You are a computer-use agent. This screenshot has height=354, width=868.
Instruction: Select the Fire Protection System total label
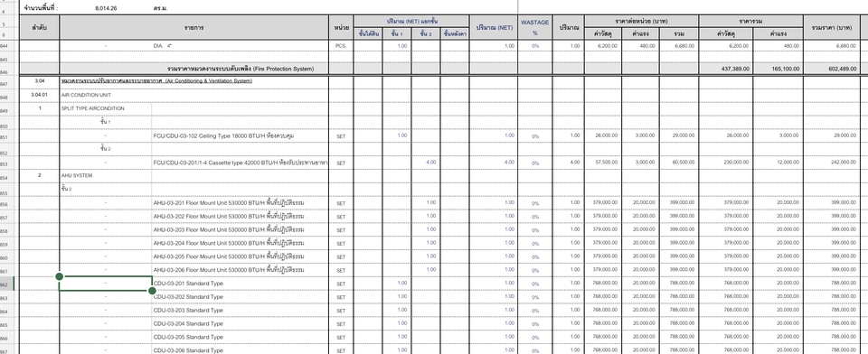[241, 70]
